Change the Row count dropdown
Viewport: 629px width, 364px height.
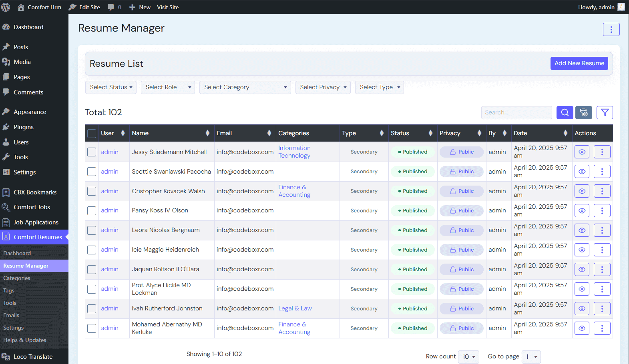pos(468,357)
